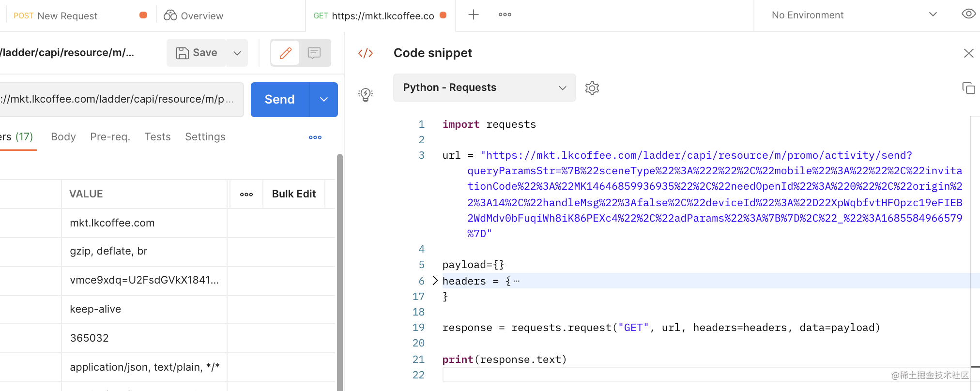The image size is (980, 391).
Task: Expand Save options dropdown arrow
Action: click(237, 53)
